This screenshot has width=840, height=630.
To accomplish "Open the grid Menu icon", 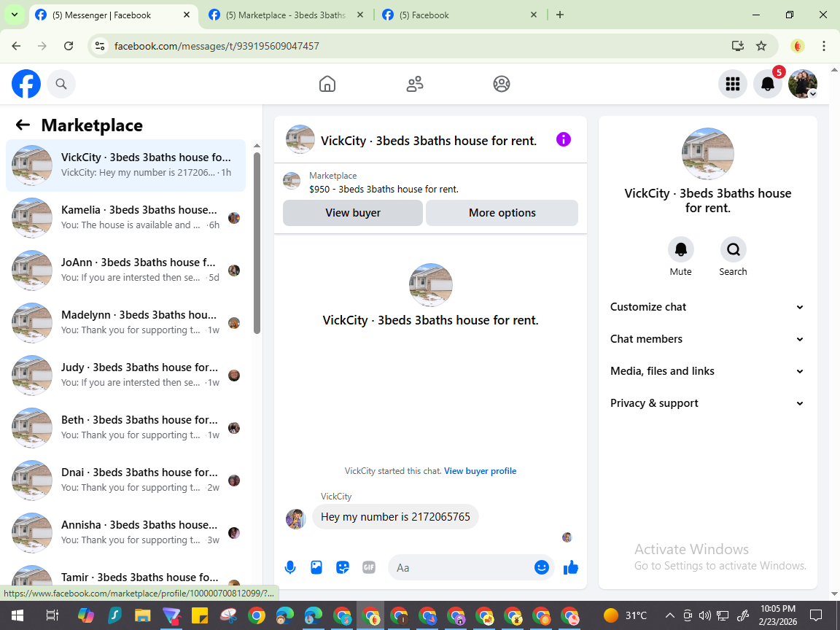I will [x=732, y=84].
